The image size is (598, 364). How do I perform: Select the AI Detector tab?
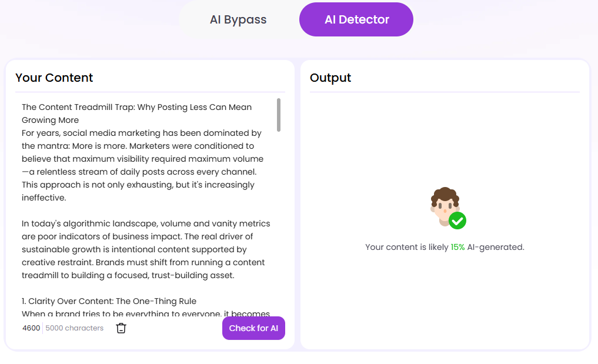coord(356,19)
